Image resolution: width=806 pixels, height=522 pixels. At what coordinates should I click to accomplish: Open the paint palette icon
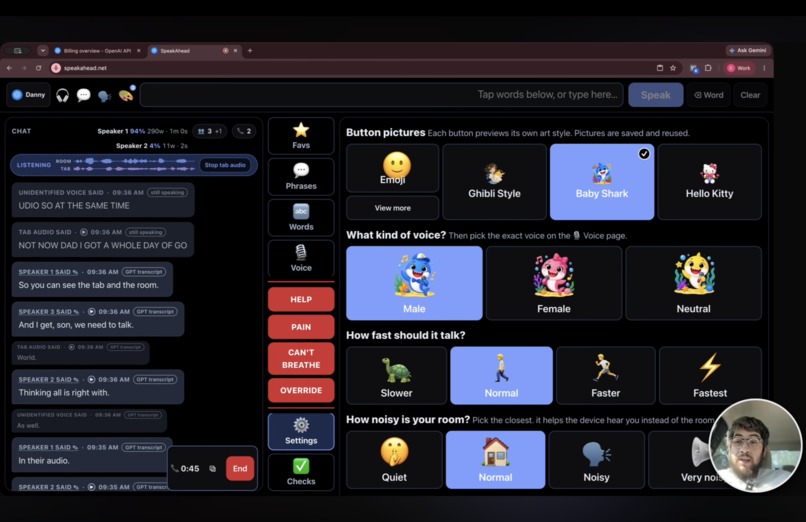point(126,95)
